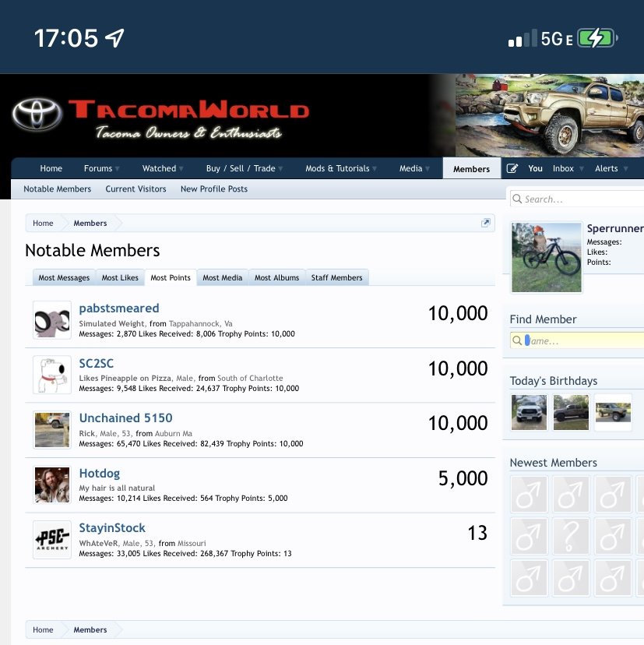Open Unchained 5150's avatar picture
This screenshot has height=645, width=644.
(x=52, y=430)
